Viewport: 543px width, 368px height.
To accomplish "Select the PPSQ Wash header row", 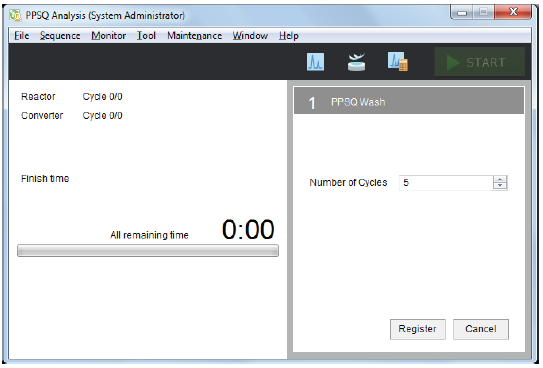I will [x=409, y=101].
